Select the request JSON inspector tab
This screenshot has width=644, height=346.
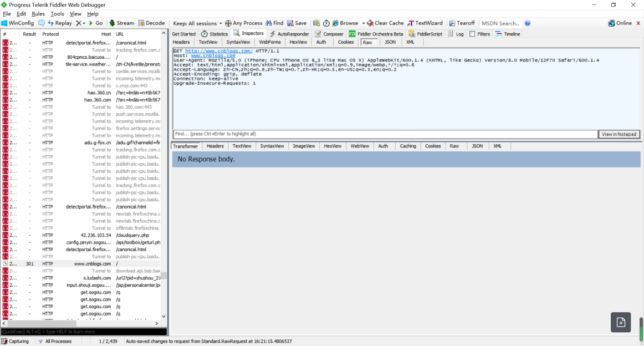pos(390,42)
